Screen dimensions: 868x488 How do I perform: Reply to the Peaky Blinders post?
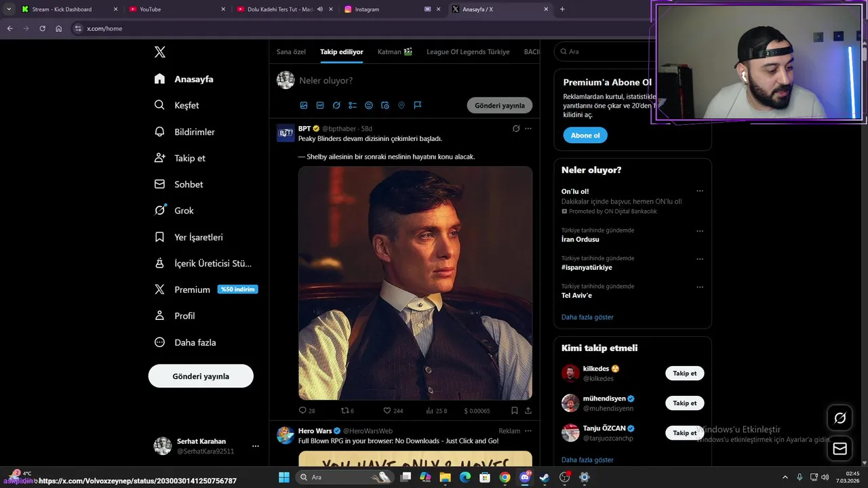pos(307,411)
